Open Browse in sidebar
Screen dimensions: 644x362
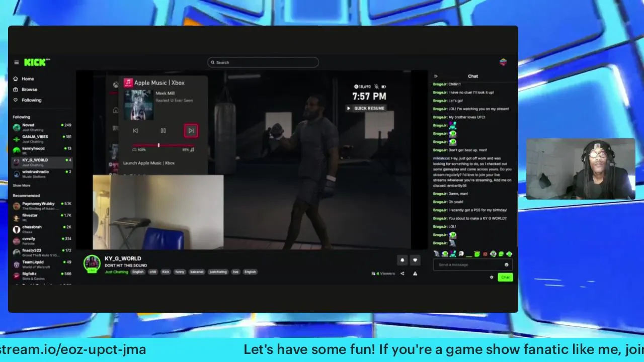[29, 89]
